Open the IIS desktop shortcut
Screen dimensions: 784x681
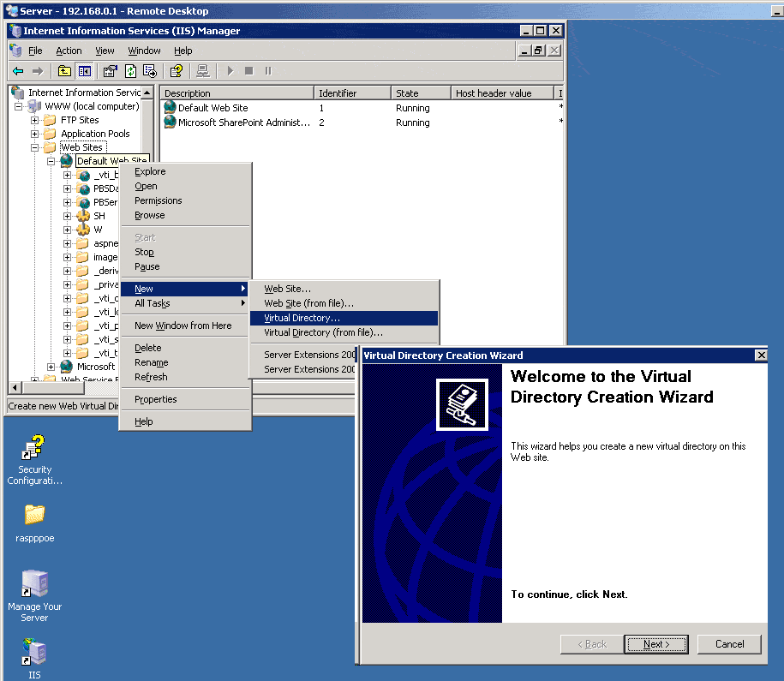tap(34, 652)
